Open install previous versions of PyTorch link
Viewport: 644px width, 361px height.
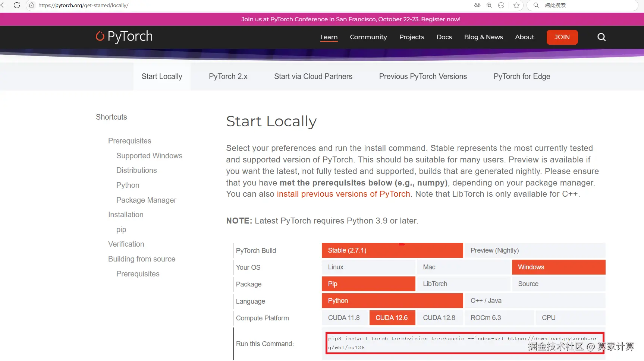click(343, 194)
